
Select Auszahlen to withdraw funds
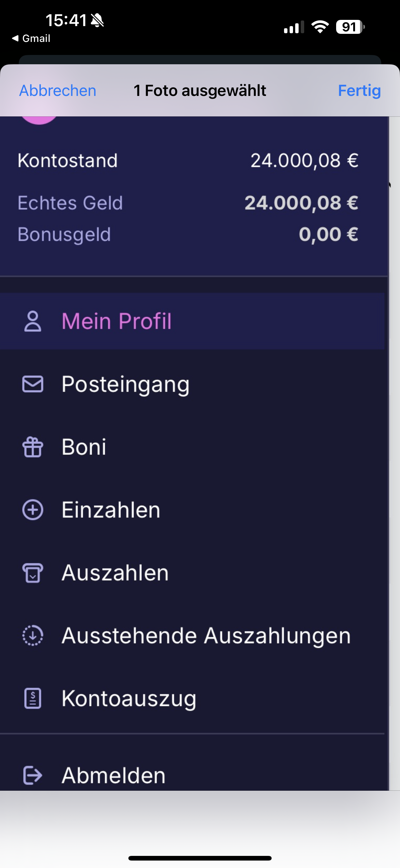115,573
